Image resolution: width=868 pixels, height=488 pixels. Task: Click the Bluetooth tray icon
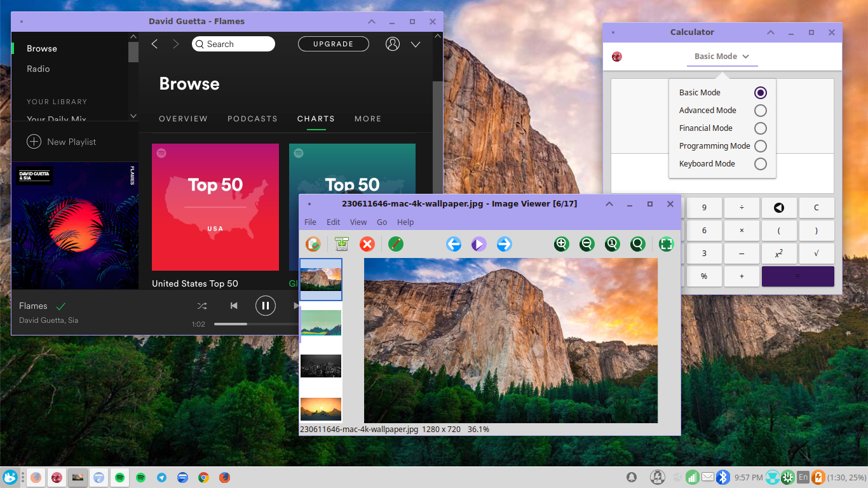point(722,477)
